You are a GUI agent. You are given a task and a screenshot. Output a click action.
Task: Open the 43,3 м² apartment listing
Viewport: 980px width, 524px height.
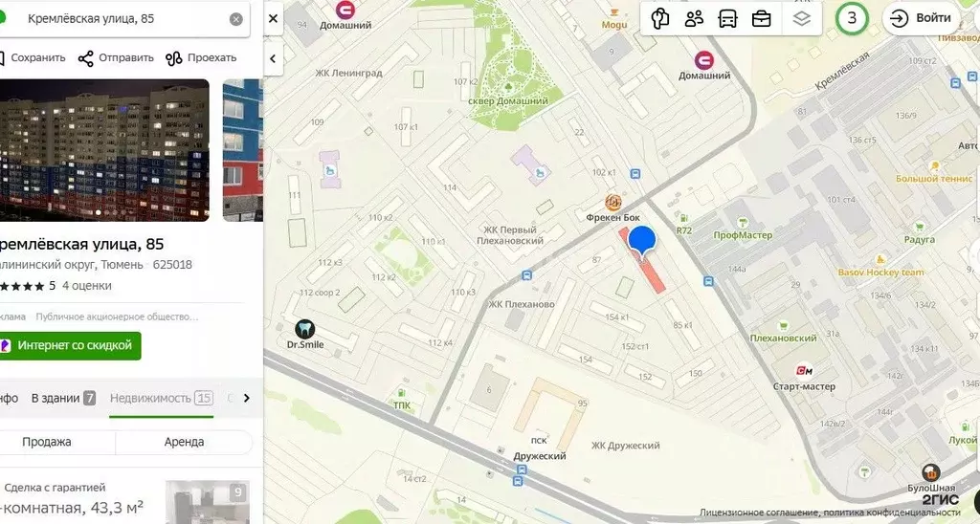point(72,508)
